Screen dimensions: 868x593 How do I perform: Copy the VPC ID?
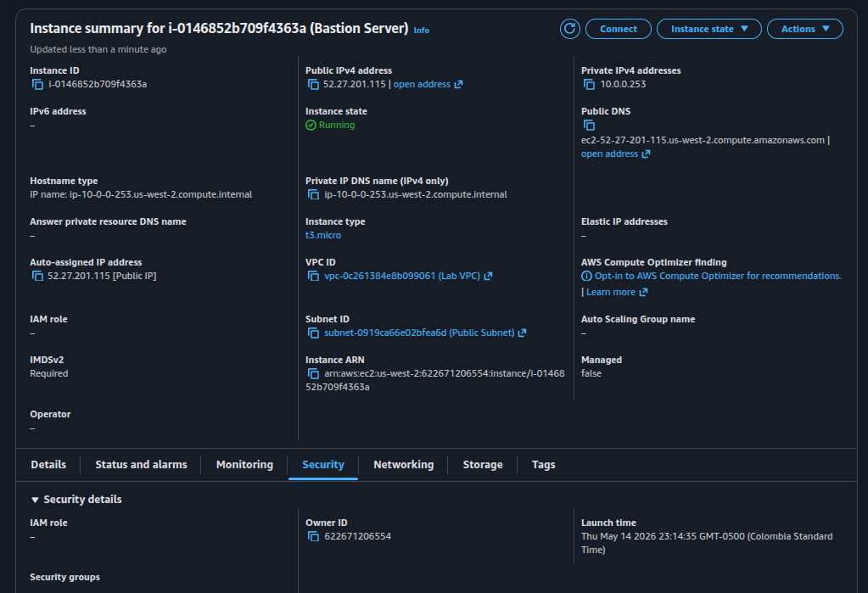pyautogui.click(x=313, y=276)
